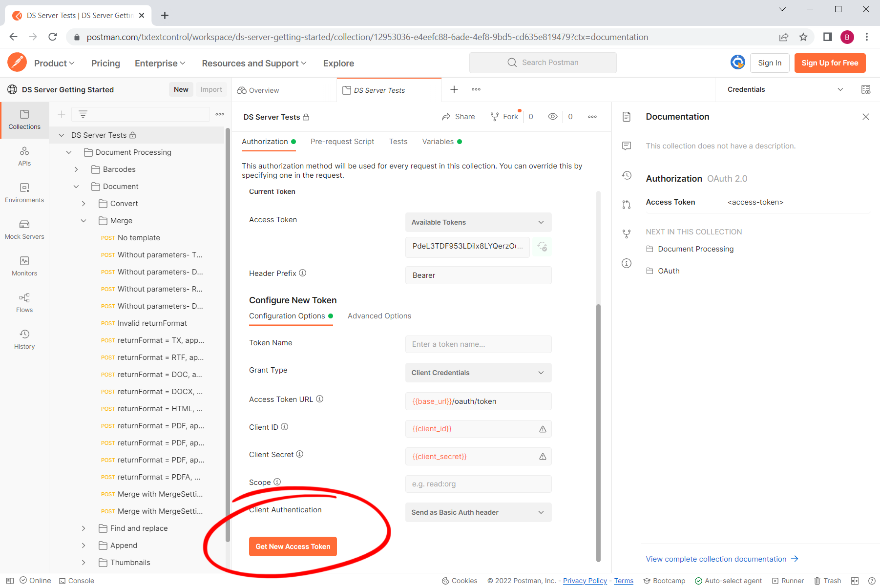Screen dimensions: 880x588
Task: Open the Product menu
Action: pos(54,63)
